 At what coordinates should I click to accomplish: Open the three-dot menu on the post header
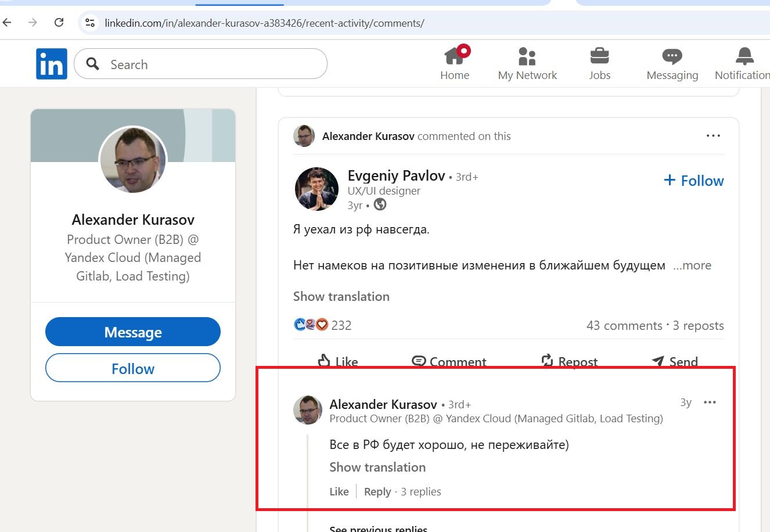[x=713, y=136]
